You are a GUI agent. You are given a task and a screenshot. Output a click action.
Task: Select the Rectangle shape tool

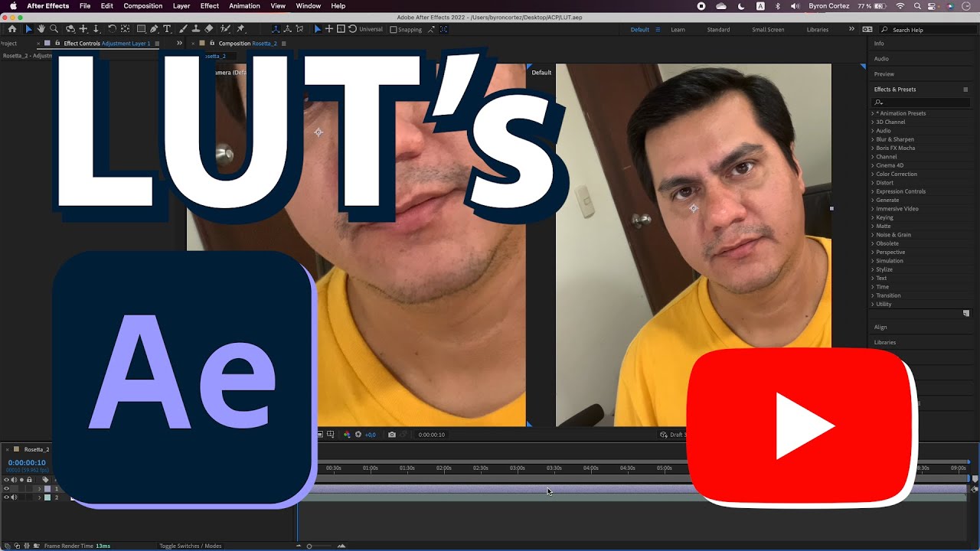(x=142, y=29)
